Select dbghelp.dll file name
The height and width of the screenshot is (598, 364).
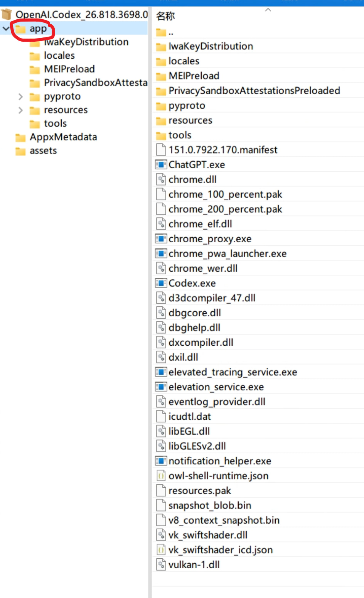pos(194,328)
